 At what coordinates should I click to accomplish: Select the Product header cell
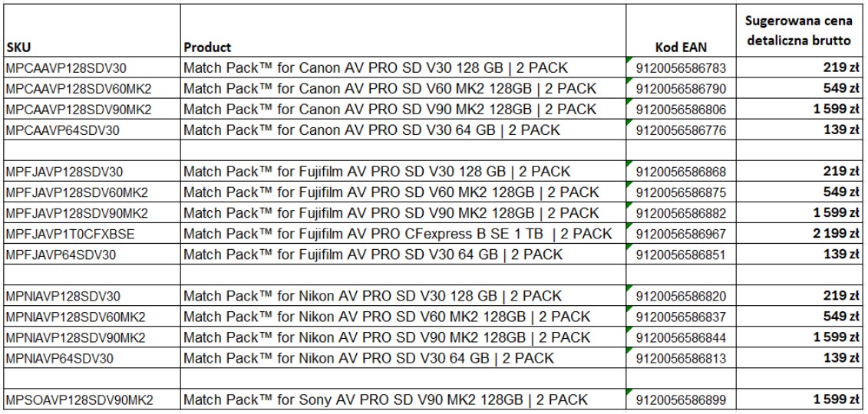tap(404, 31)
